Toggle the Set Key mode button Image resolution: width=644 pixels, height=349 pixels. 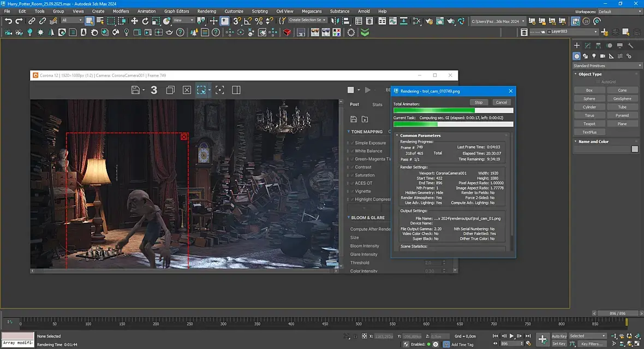coord(559,344)
